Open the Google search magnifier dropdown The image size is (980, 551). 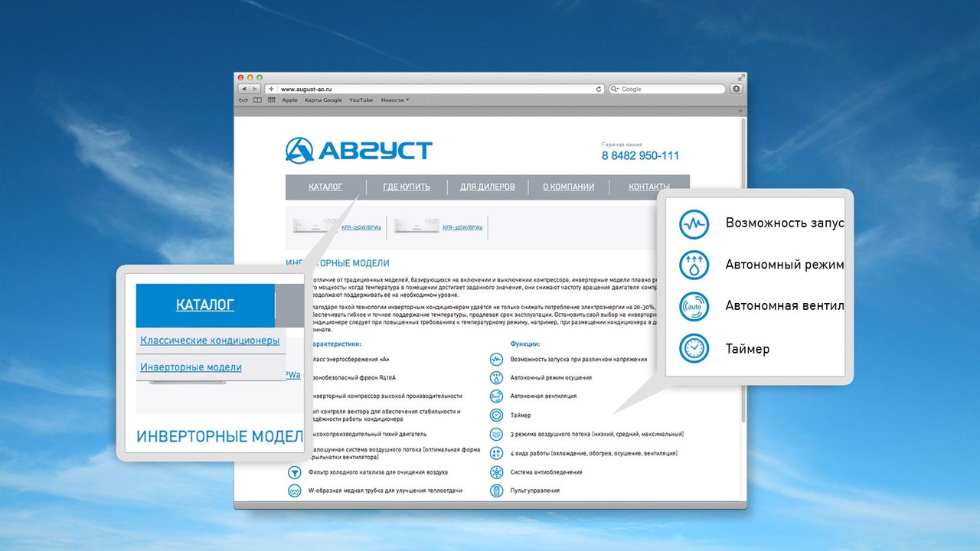pos(615,89)
